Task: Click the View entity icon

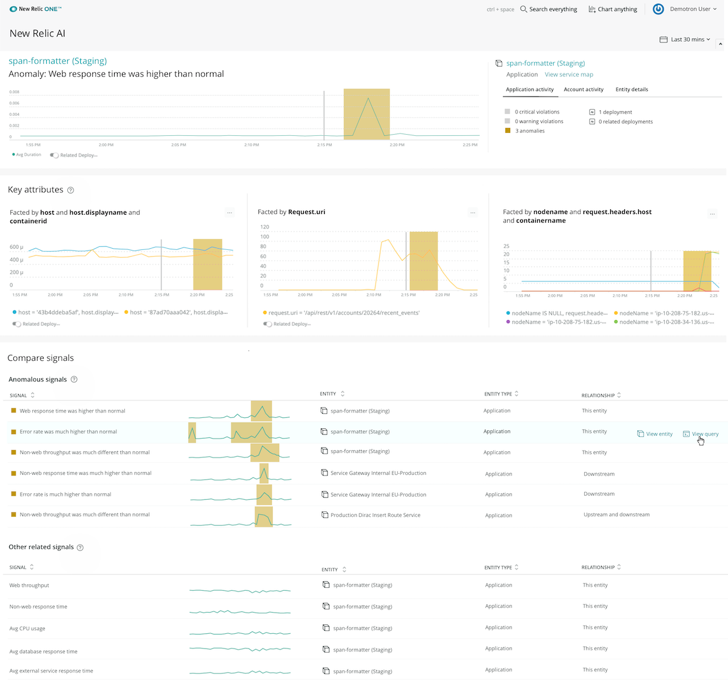Action: (641, 434)
